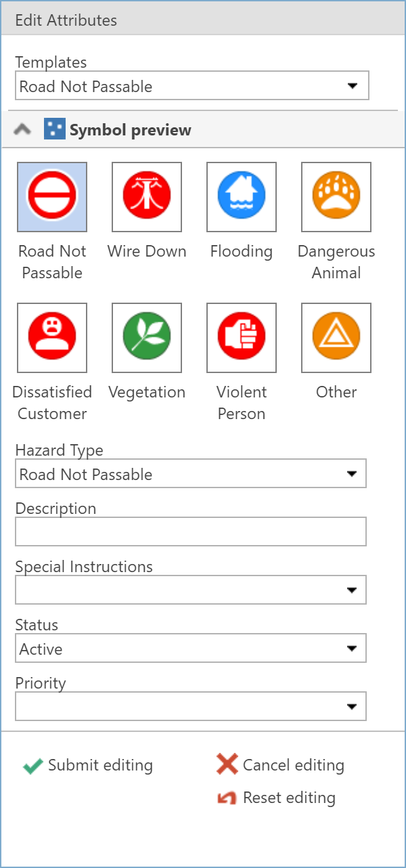Click the red Cancel editing X
The image size is (406, 868).
click(x=226, y=764)
